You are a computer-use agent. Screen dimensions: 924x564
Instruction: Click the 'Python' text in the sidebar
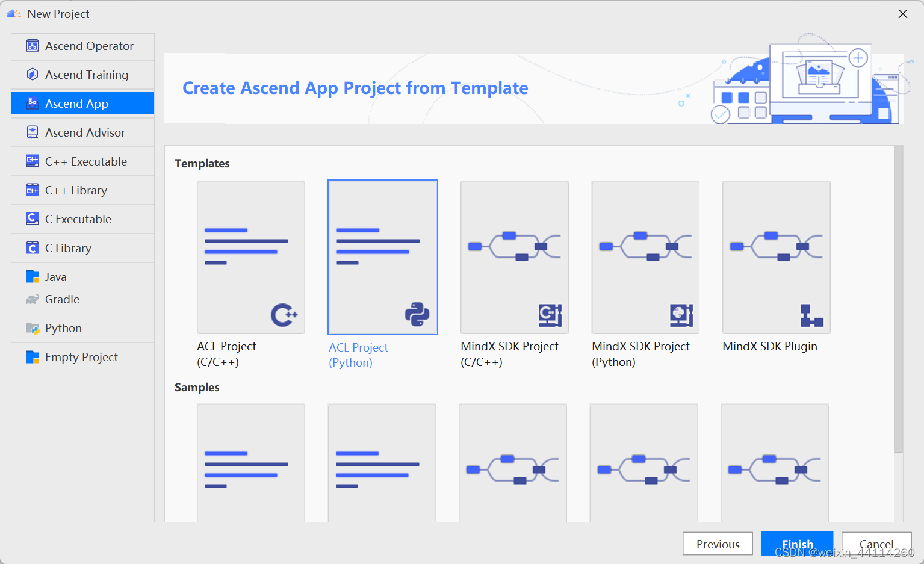point(63,328)
